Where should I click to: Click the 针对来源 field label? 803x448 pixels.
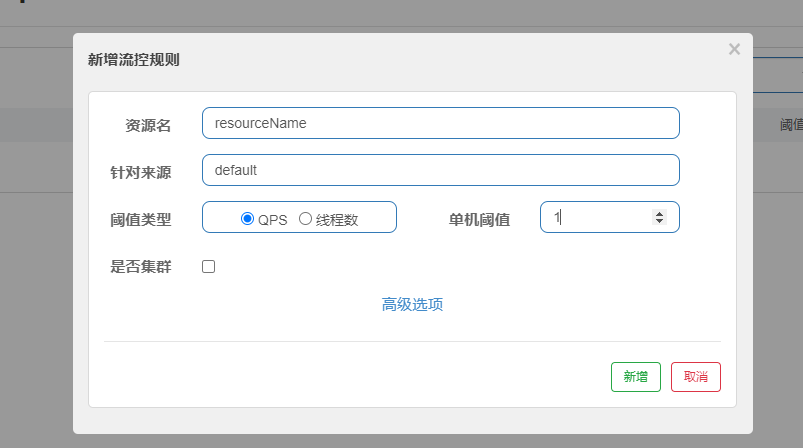point(140,172)
